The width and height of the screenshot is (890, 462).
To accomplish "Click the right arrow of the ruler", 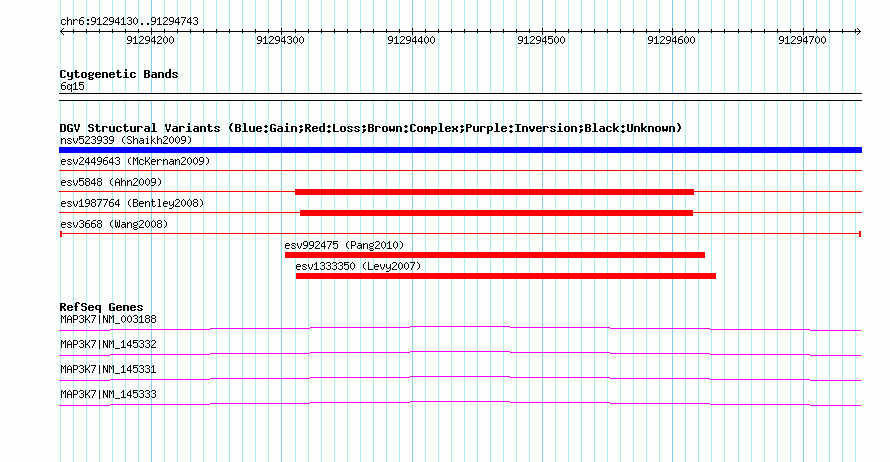I will (x=859, y=32).
